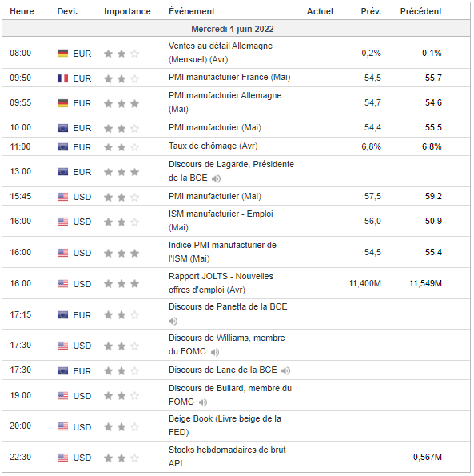
Task: Click the three stars for Rapport JOLTS
Action: point(121,284)
